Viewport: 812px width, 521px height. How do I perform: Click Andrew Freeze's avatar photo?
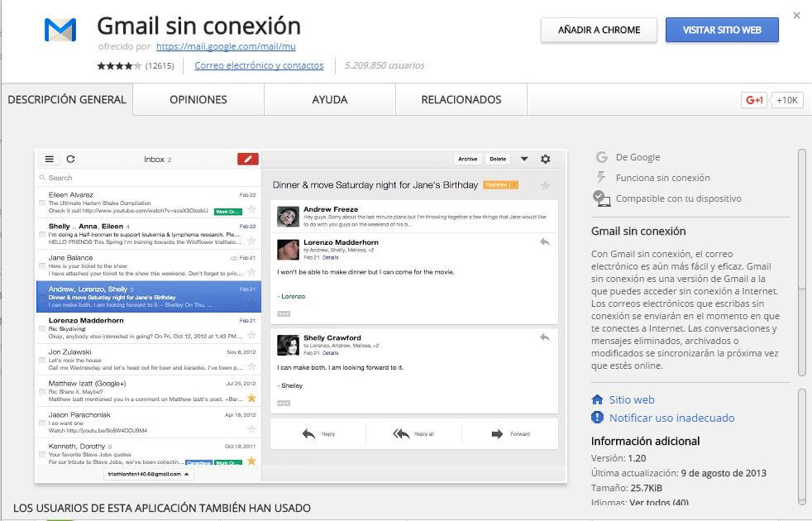tap(288, 217)
